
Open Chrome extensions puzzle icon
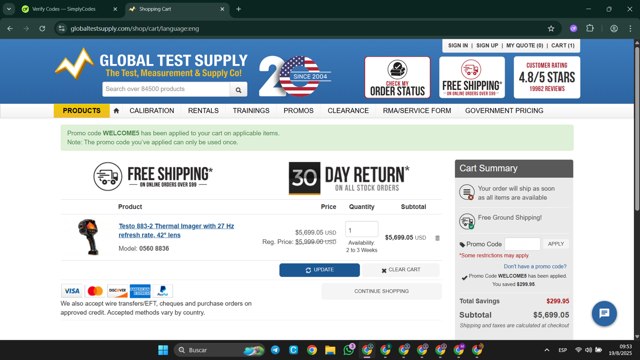coord(590,29)
